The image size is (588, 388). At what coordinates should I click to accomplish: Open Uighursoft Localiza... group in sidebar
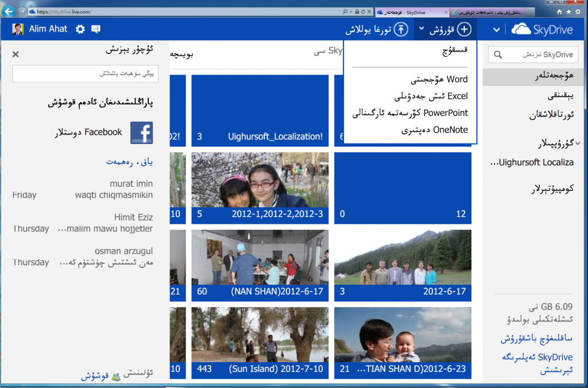[x=536, y=162]
